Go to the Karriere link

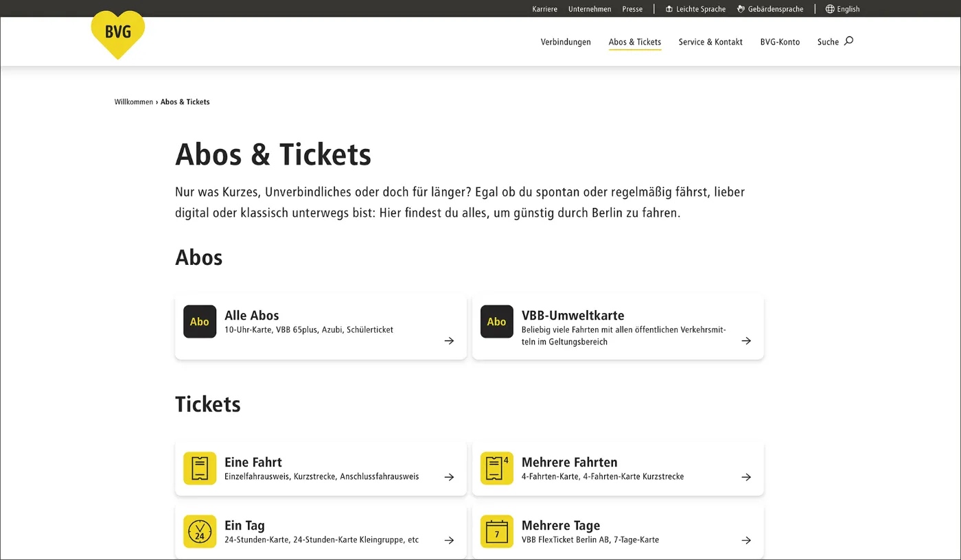click(x=545, y=9)
